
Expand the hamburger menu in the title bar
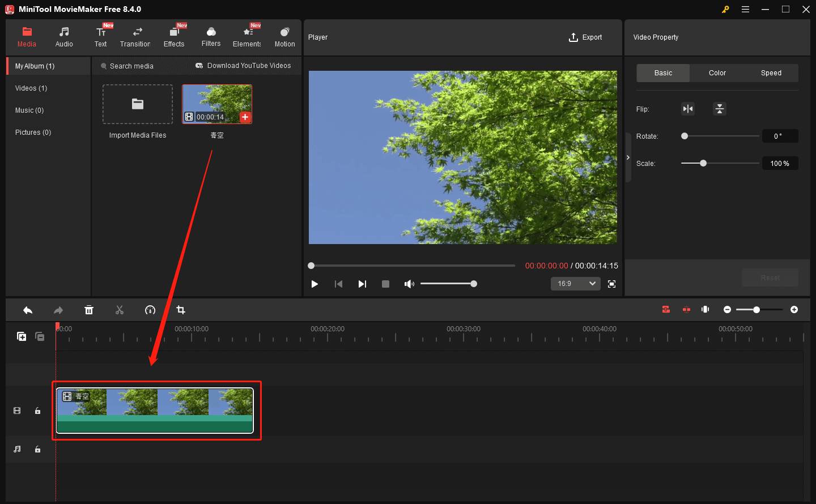[x=745, y=9]
